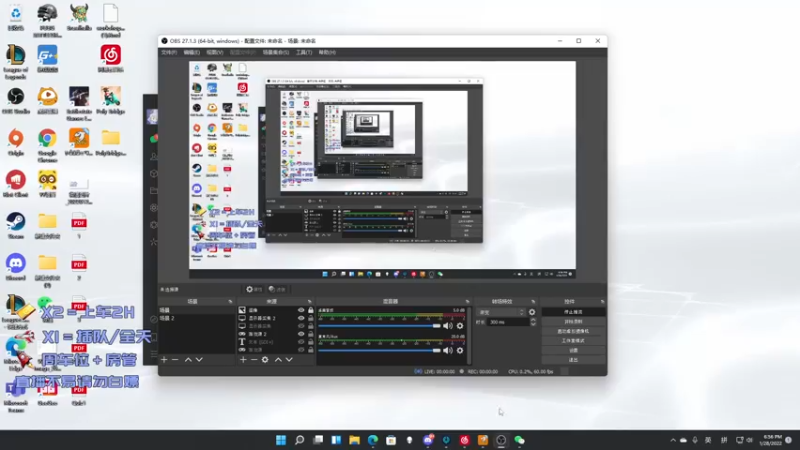Open the Origin desktop shortcut
Screen dimensions: 800x450
coord(15,142)
